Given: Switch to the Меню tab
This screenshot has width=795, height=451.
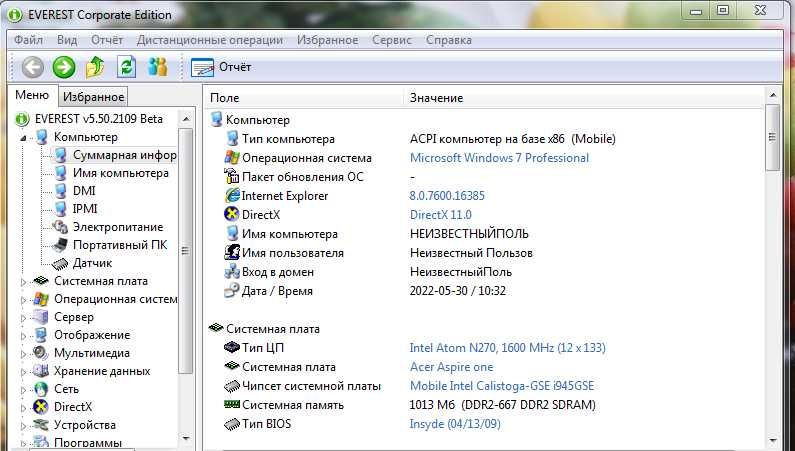Looking at the screenshot, I should [32, 95].
